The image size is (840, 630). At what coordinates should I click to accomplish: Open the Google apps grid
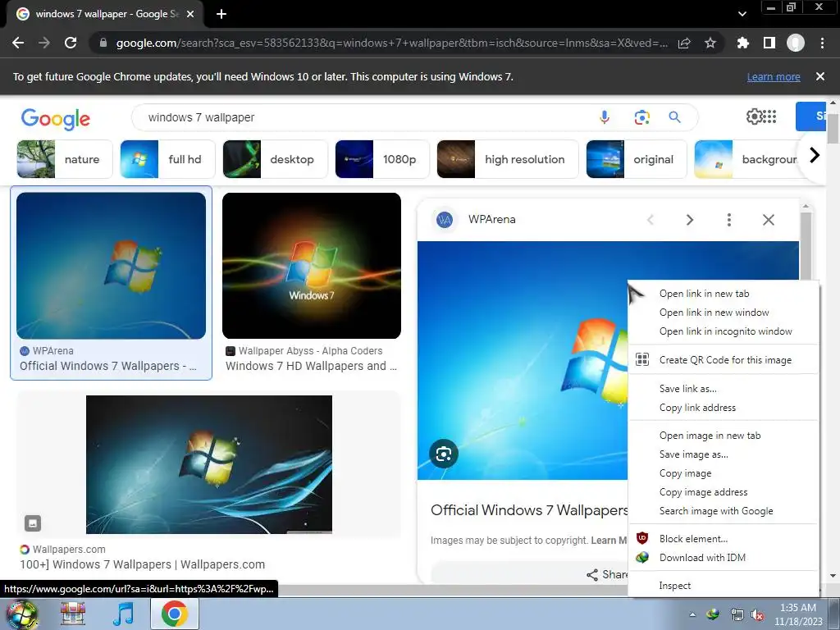pos(769,116)
